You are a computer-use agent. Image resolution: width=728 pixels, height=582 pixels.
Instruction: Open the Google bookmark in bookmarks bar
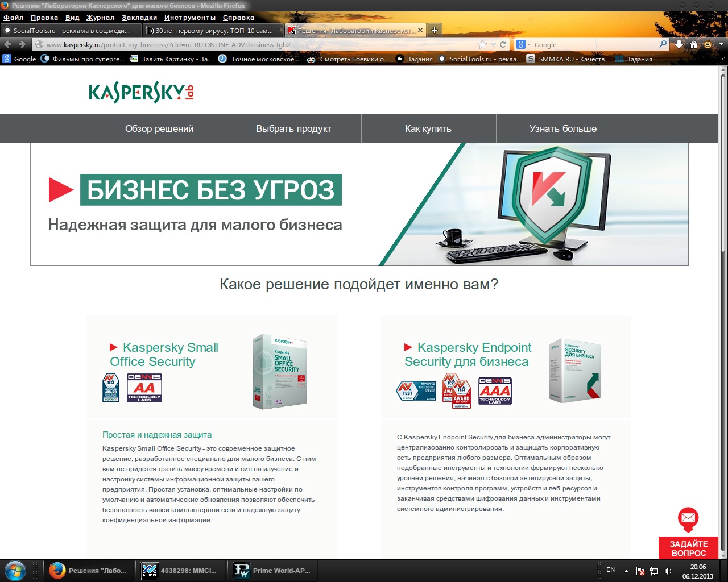19,59
